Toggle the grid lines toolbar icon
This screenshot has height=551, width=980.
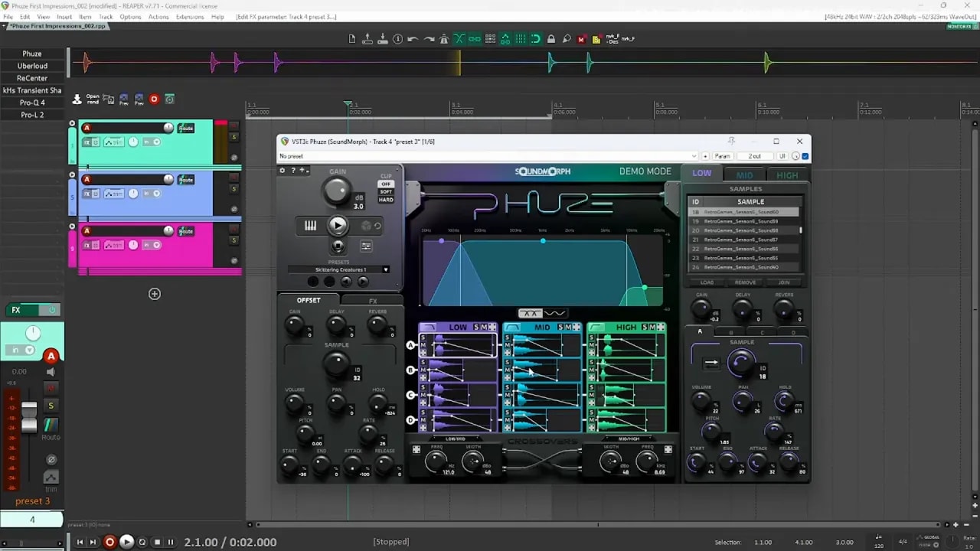[521, 39]
